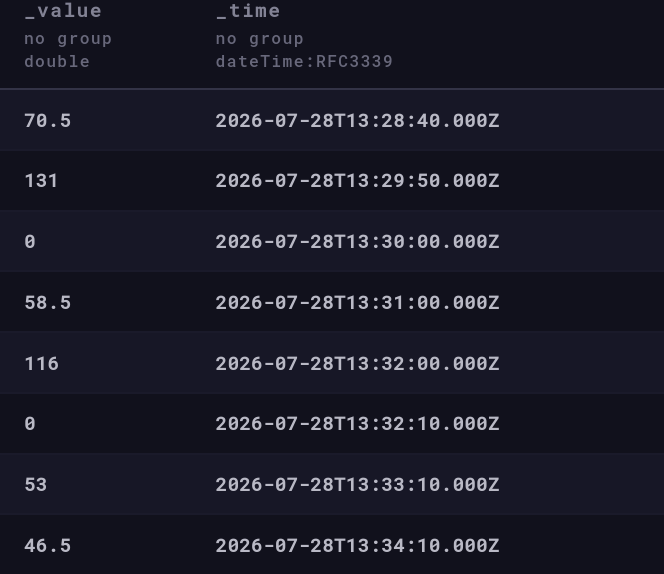Select the 13:31:00.000Z time cell

357,302
